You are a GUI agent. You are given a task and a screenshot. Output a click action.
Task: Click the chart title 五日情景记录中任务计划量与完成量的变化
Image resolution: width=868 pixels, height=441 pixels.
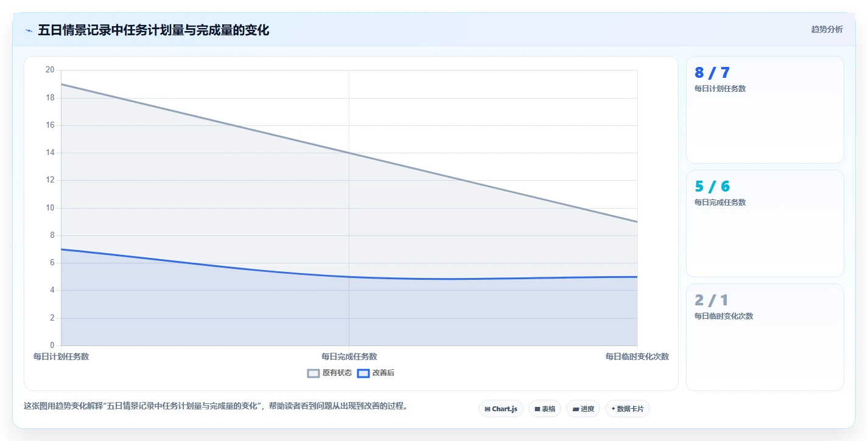pyautogui.click(x=153, y=30)
